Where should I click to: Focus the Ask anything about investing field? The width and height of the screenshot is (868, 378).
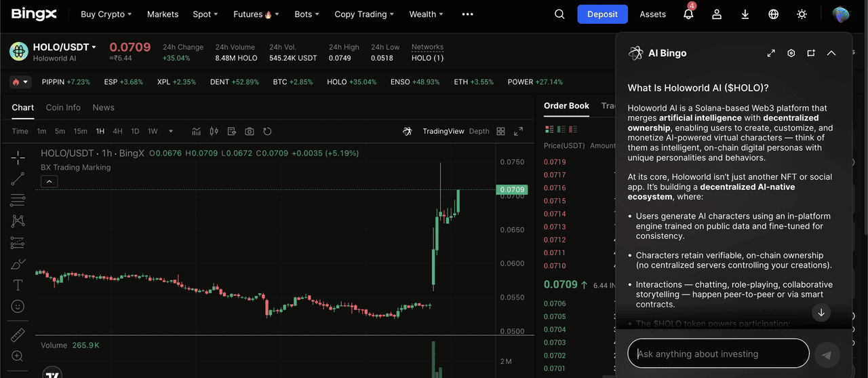718,354
